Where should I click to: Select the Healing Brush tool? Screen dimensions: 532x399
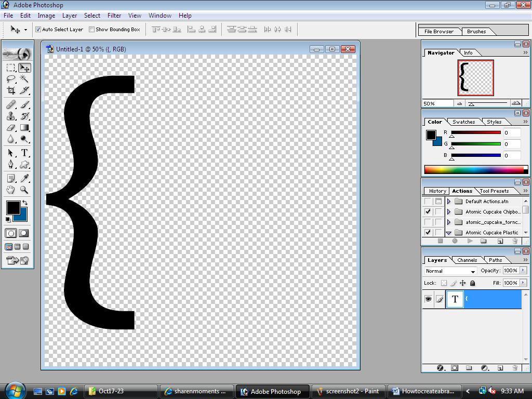[11, 104]
